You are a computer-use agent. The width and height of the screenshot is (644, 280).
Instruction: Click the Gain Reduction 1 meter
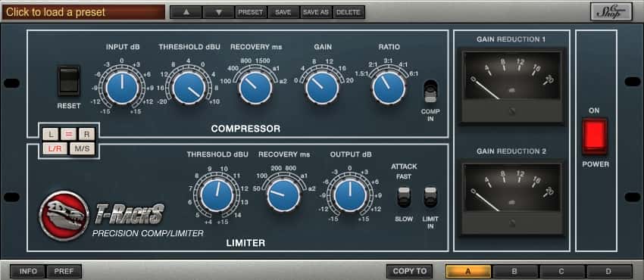point(511,86)
